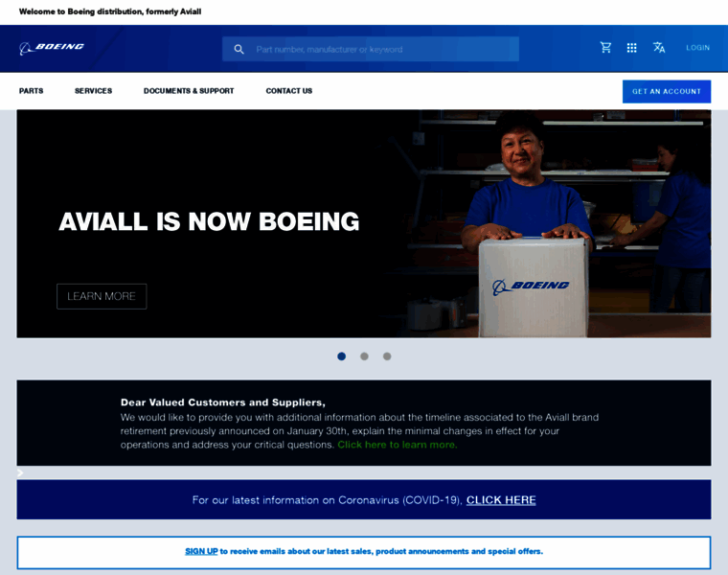Image resolution: width=728 pixels, height=575 pixels.
Task: Click the SIGN UP email link
Action: point(201,551)
